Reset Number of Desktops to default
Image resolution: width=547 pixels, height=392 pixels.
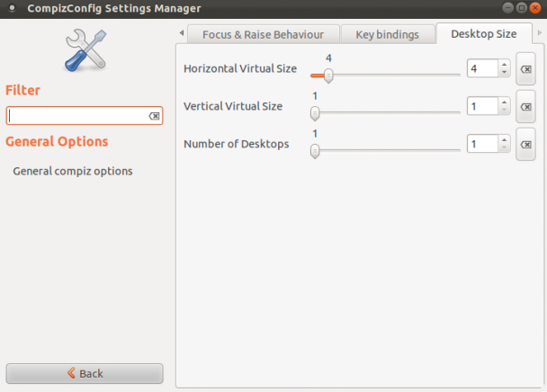525,145
